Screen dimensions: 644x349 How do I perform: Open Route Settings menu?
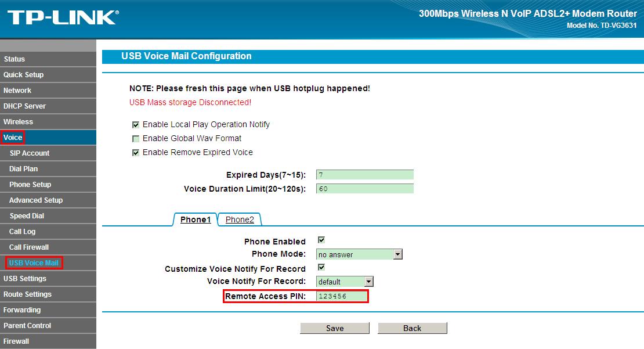pos(48,294)
